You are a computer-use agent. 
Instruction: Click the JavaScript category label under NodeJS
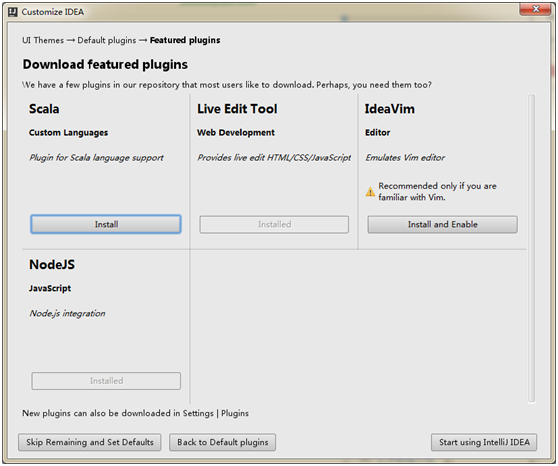point(50,288)
